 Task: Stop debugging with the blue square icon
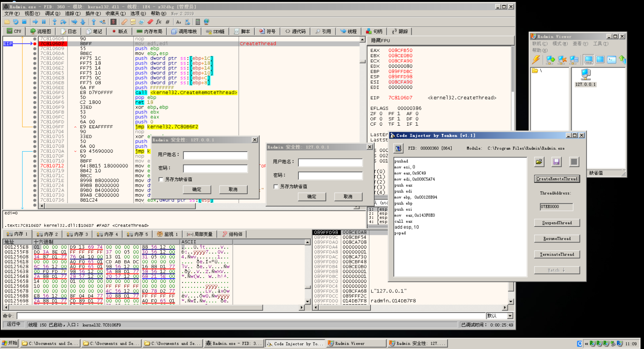click(24, 22)
